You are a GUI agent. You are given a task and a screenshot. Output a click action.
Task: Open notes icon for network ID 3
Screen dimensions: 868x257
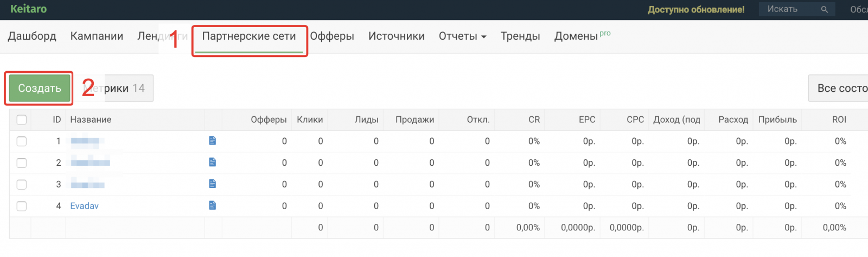[x=212, y=184]
